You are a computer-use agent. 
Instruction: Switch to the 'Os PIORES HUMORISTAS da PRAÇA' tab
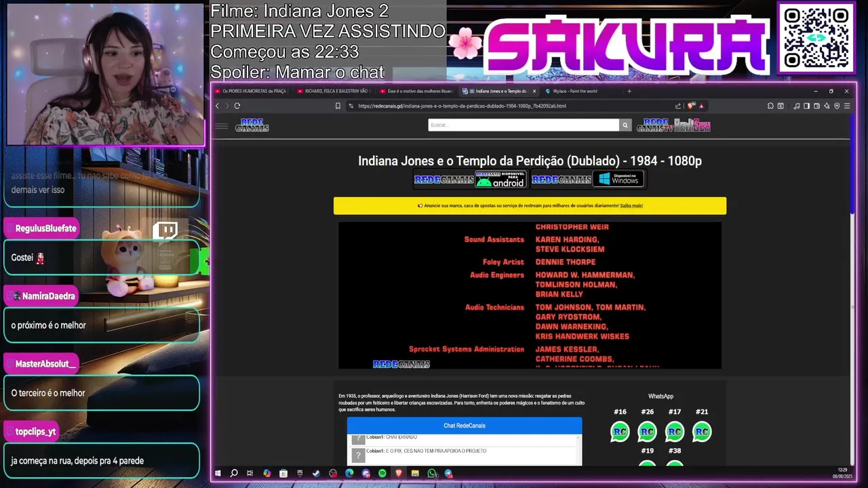click(251, 91)
